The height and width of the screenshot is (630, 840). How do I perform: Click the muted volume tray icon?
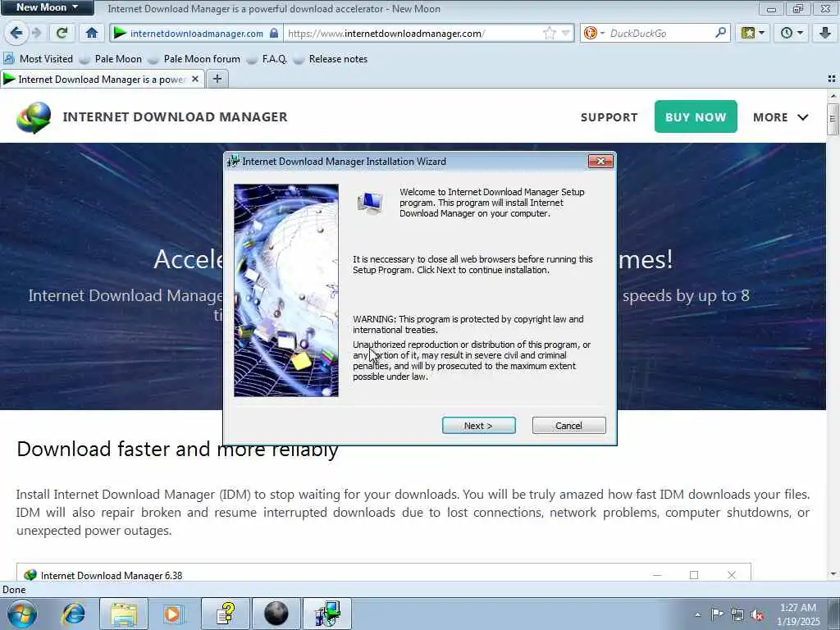click(757, 614)
